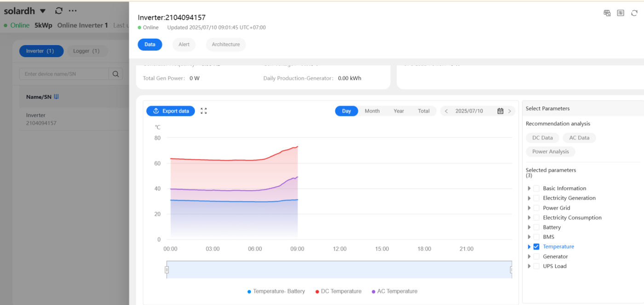Click the Name/SN sort icon
The image size is (644, 305).
click(x=56, y=97)
